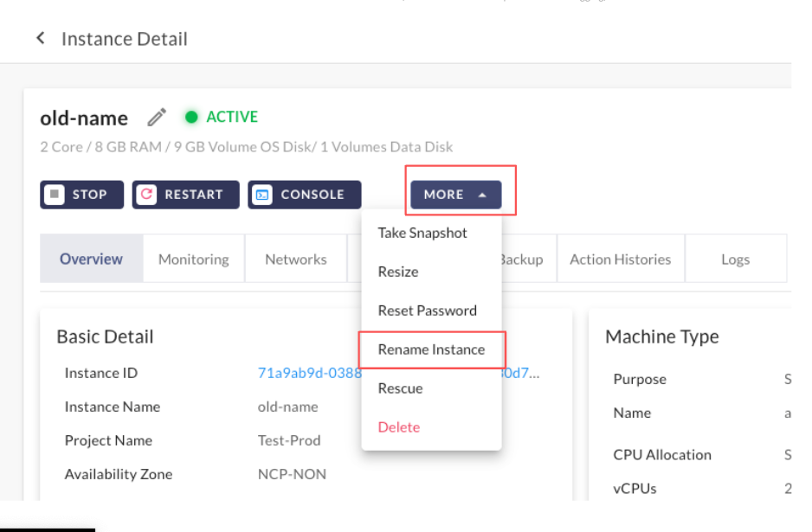Viewport: 812px width, 532px height.
Task: Click the pencil icon to edit old-name
Action: 157,117
